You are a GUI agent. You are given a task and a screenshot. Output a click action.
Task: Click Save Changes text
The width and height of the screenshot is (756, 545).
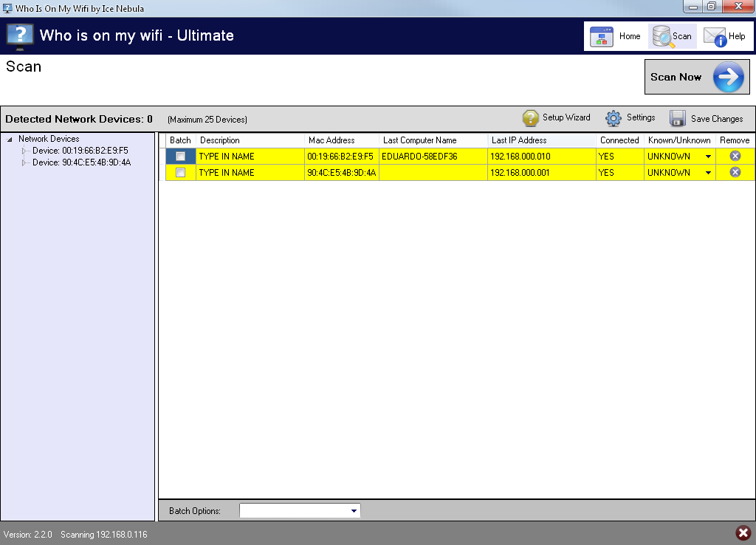[x=716, y=119]
